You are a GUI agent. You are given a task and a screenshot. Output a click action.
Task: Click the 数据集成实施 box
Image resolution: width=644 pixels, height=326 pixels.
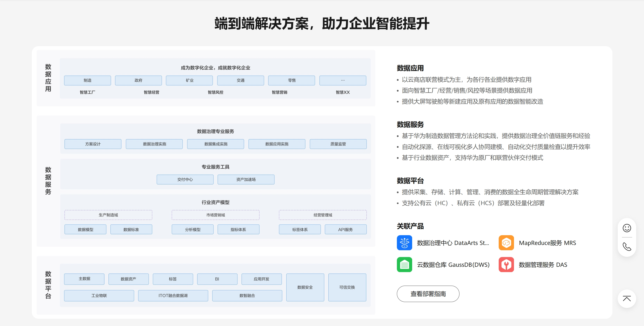(216, 144)
